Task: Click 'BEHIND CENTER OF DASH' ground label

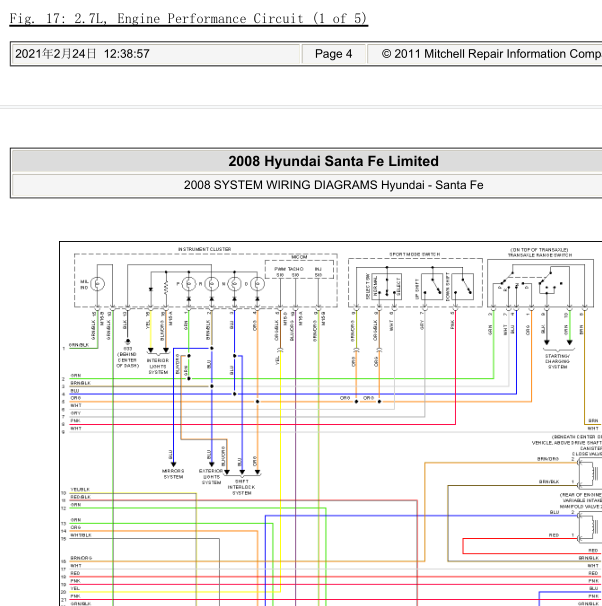Action: coord(128,360)
